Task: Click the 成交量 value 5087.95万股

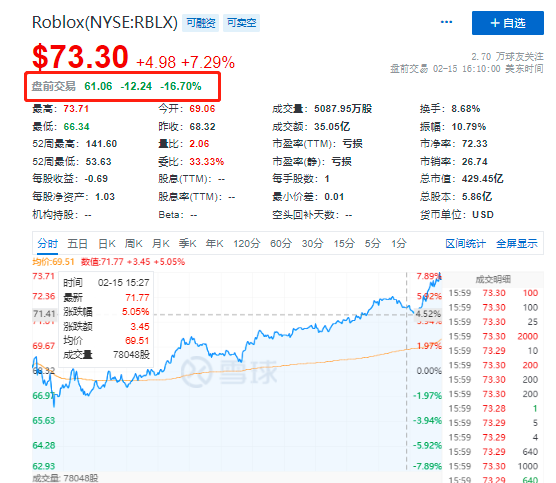Action: coord(343,109)
